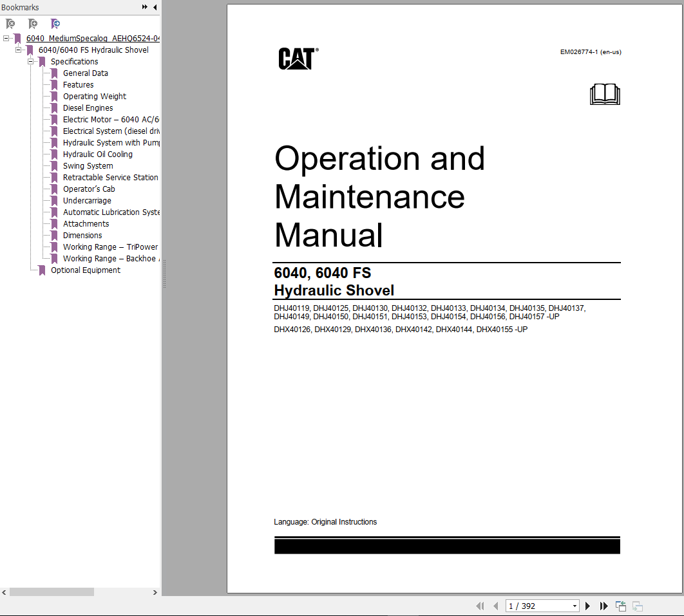Click the bookmarks horizontal scrollbar thumb

pyautogui.click(x=52, y=592)
